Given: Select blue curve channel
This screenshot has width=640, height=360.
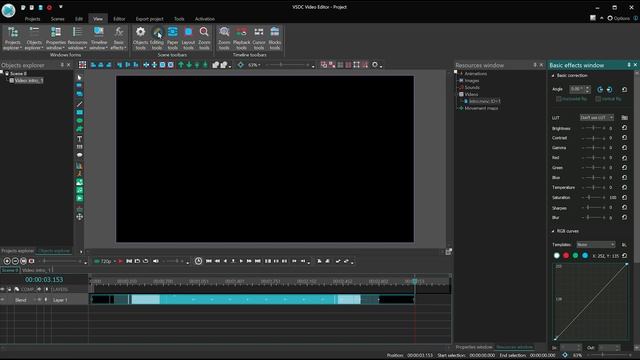Looking at the screenshot, I should pyautogui.click(x=585, y=256).
